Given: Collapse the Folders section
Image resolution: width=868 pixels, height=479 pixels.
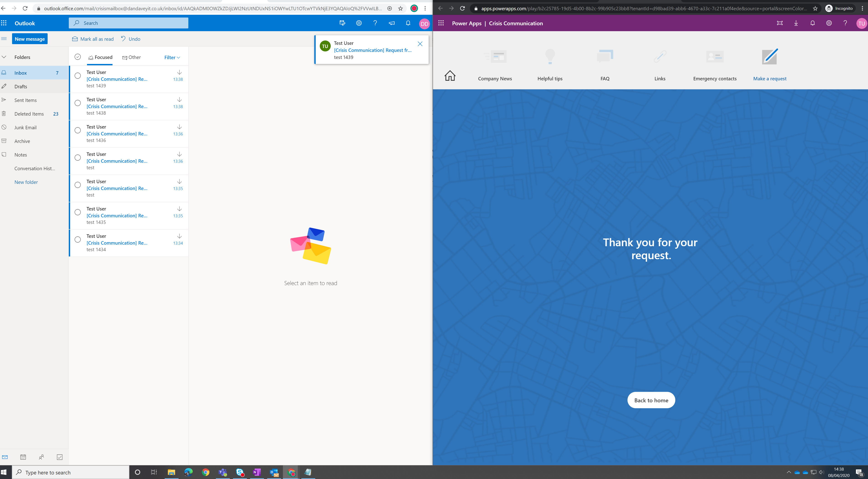Looking at the screenshot, I should [x=4, y=57].
